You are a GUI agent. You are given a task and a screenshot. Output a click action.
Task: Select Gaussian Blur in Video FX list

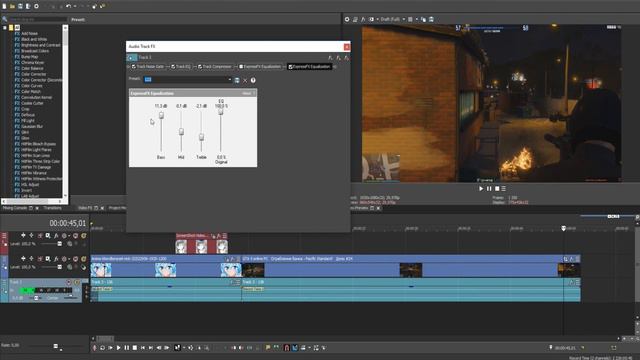coord(32,127)
